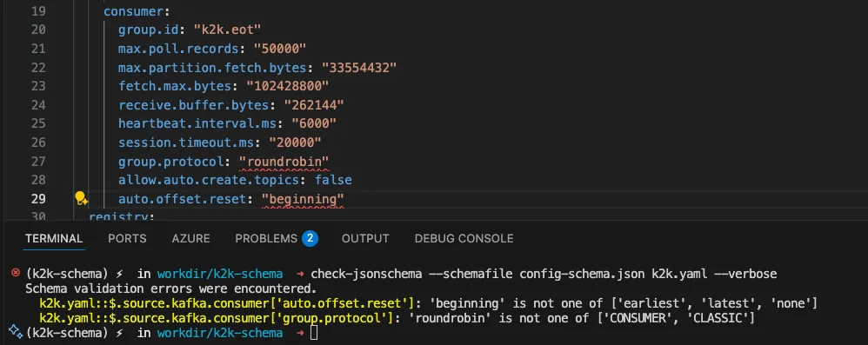Switch to the OUTPUT tab
The width and height of the screenshot is (868, 345).
(365, 238)
